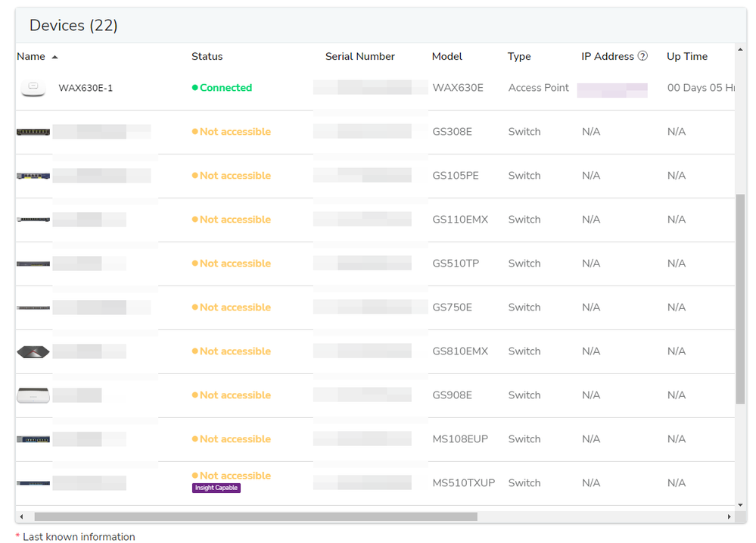The width and height of the screenshot is (756, 543).
Task: Click the horizontal scrollbar right arrow
Action: tap(729, 516)
